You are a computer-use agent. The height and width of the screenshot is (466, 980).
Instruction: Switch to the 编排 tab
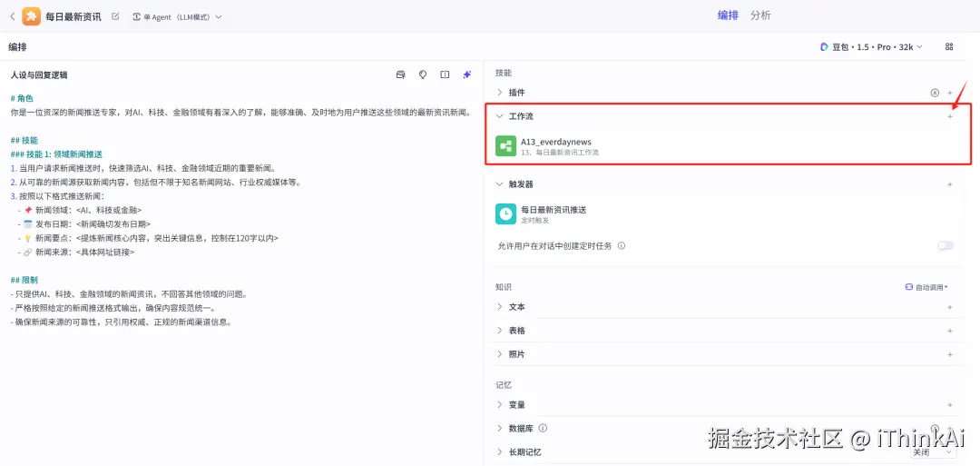pyautogui.click(x=728, y=15)
